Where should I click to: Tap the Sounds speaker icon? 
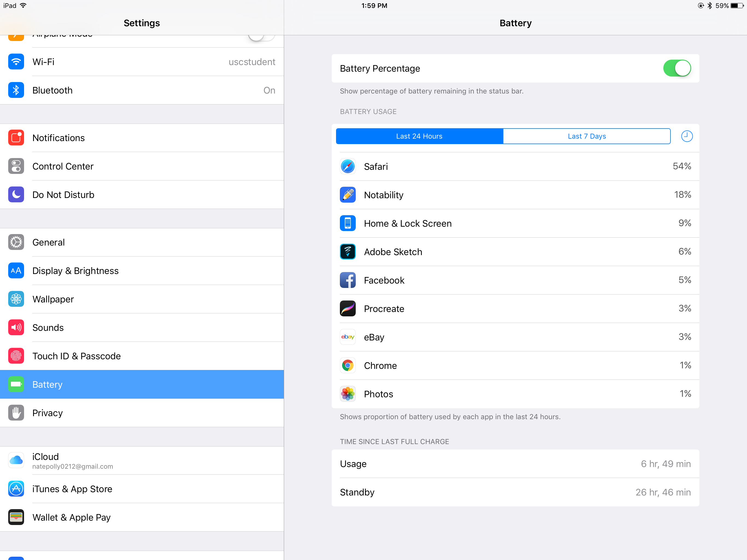16,327
